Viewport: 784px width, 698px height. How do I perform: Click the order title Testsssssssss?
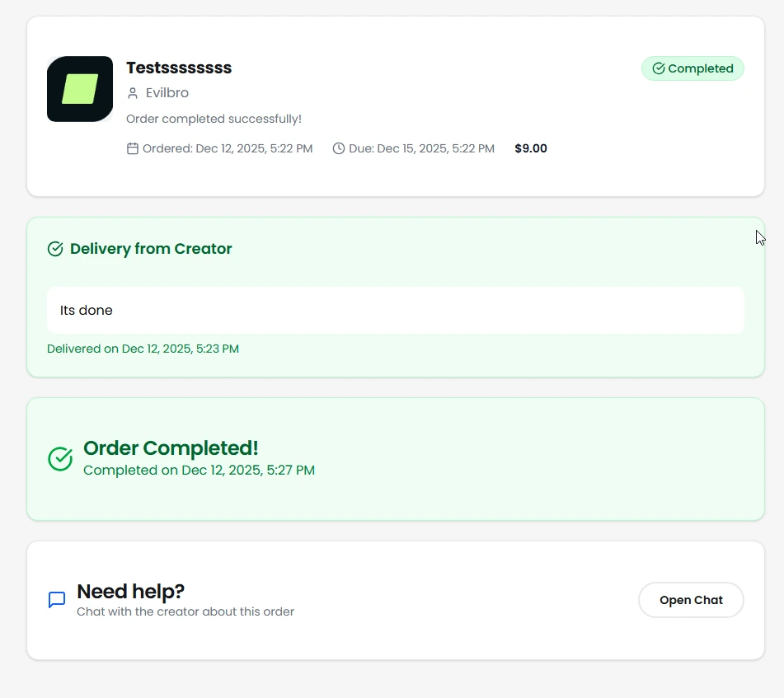click(179, 68)
